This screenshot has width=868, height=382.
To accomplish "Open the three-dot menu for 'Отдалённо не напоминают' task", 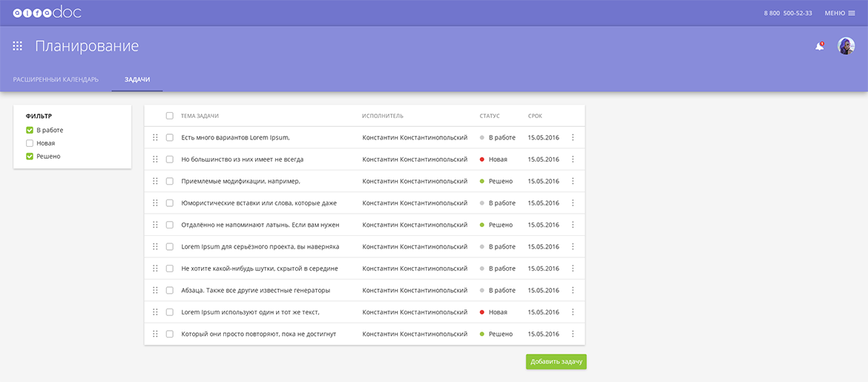I will click(573, 225).
